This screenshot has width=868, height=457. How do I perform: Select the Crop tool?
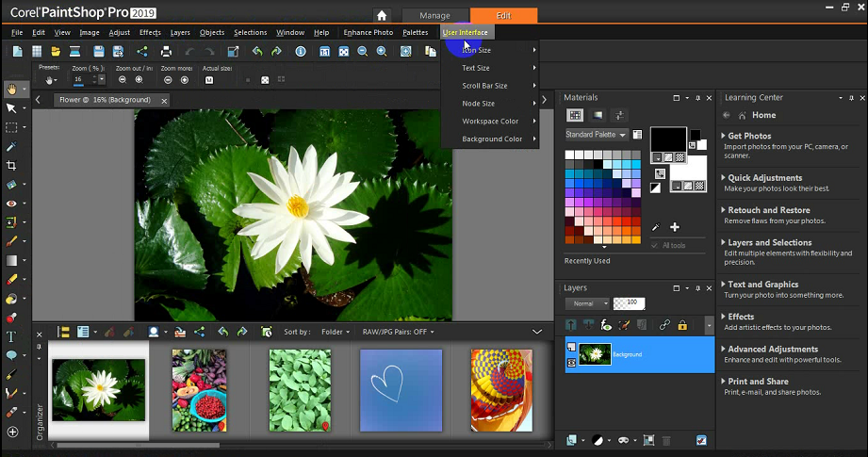pyautogui.click(x=11, y=166)
